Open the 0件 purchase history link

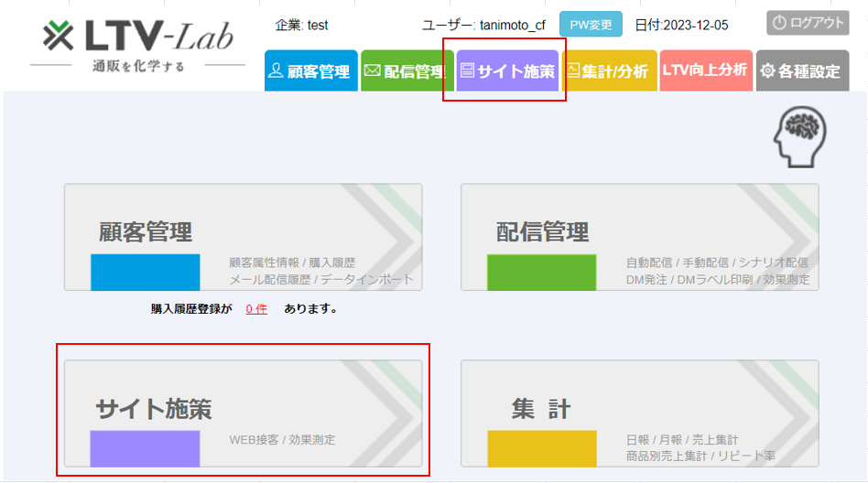pos(256,309)
